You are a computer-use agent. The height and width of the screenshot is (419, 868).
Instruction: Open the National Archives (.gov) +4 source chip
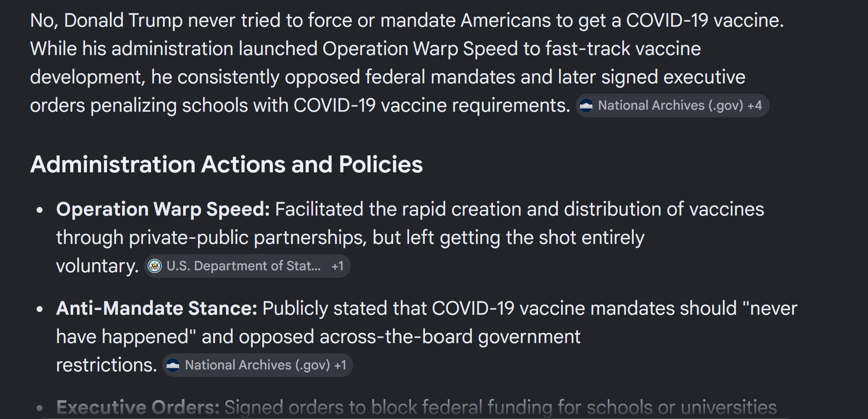coord(672,105)
